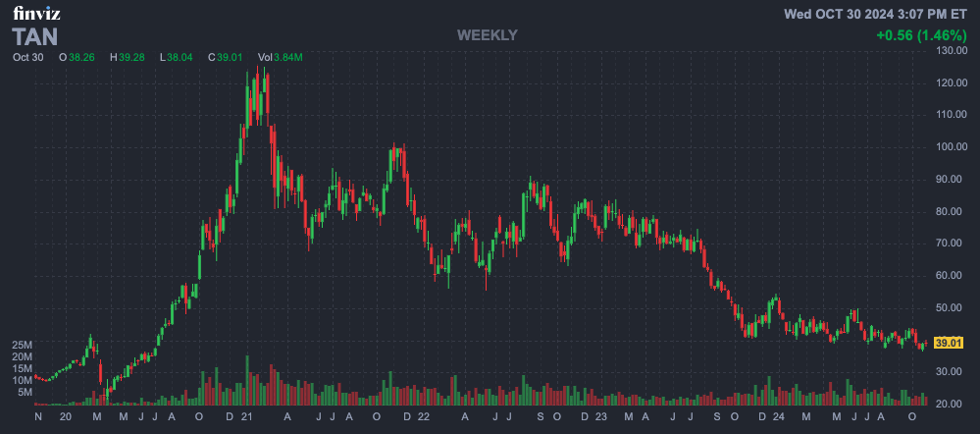The image size is (980, 434).
Task: Click the Close value 39.01 in header
Action: coord(232,58)
